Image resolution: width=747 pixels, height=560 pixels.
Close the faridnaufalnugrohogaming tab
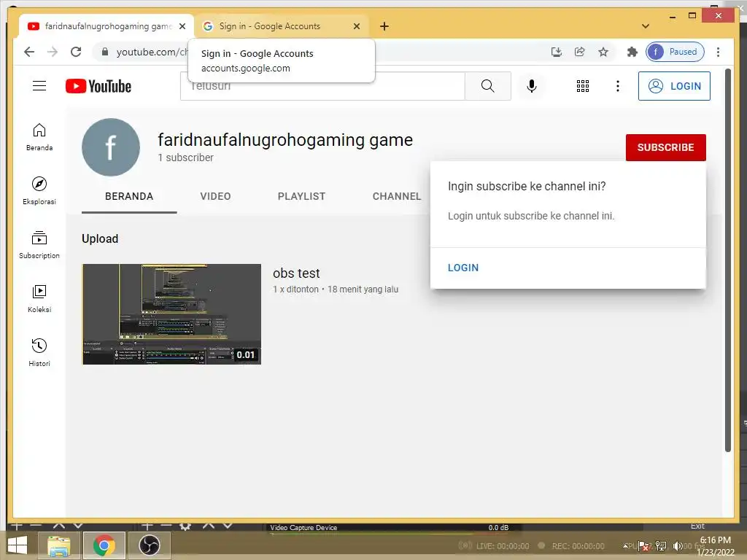182,26
